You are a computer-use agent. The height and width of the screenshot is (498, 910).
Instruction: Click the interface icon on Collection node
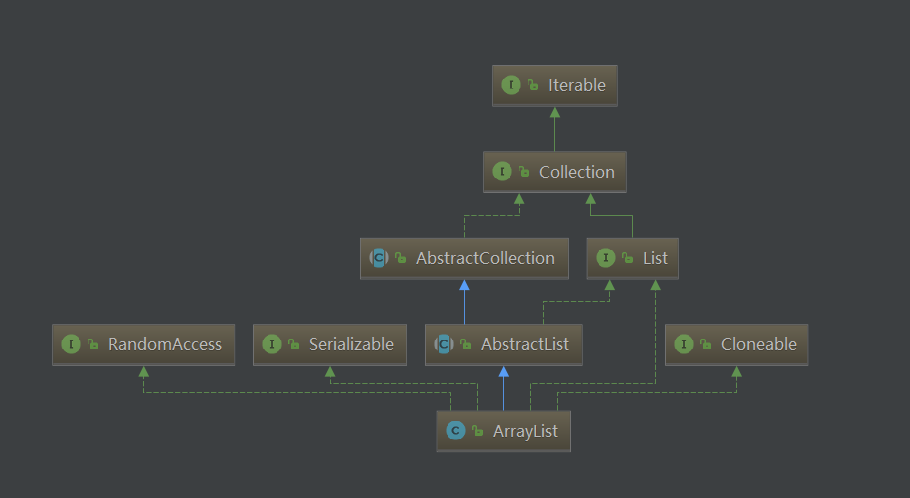pos(502,172)
